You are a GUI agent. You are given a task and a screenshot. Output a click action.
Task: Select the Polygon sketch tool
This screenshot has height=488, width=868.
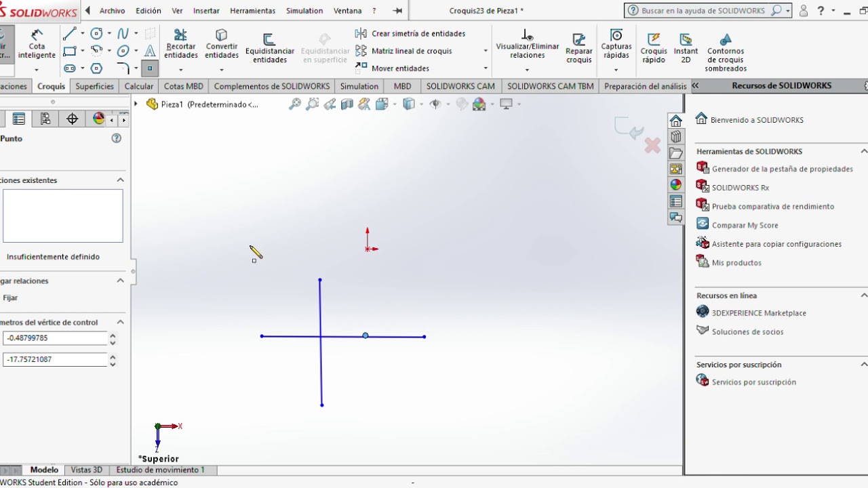96,68
